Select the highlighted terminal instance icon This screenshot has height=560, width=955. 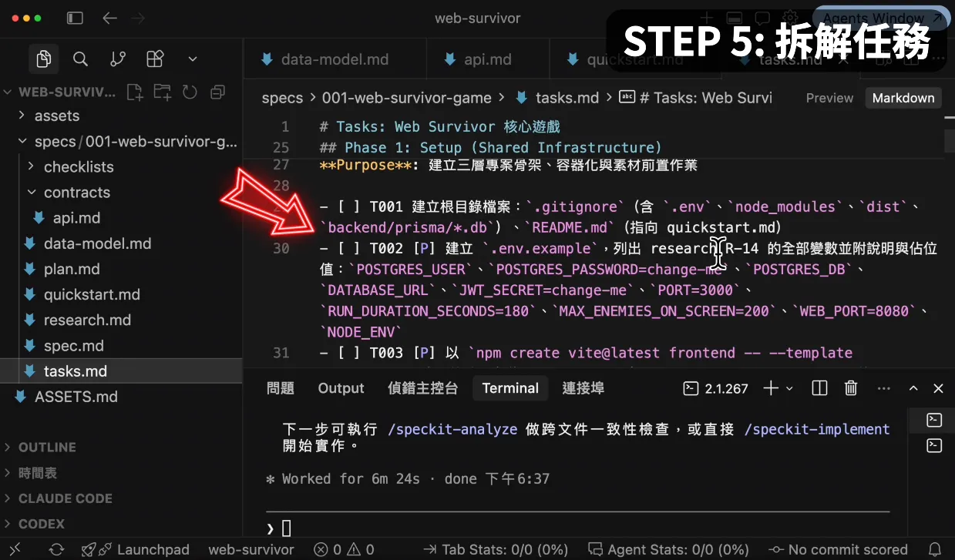click(x=934, y=420)
